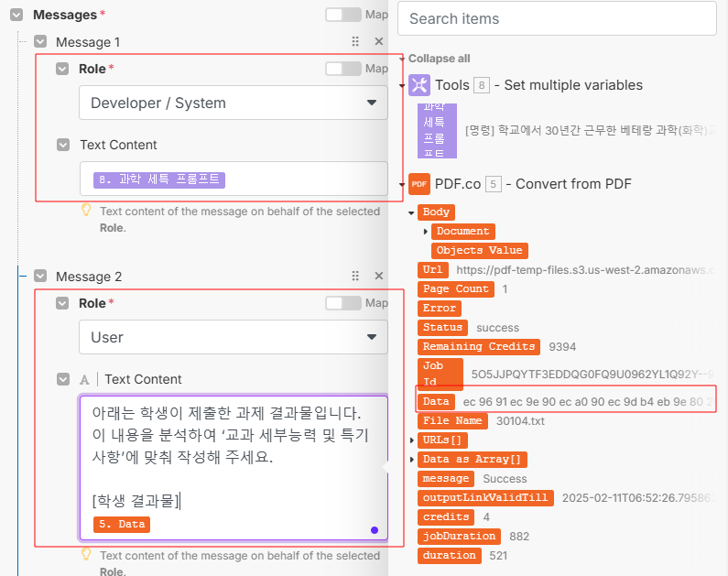Click the 30104.txt file name value
Image resolution: width=728 pixels, height=576 pixels.
(520, 421)
